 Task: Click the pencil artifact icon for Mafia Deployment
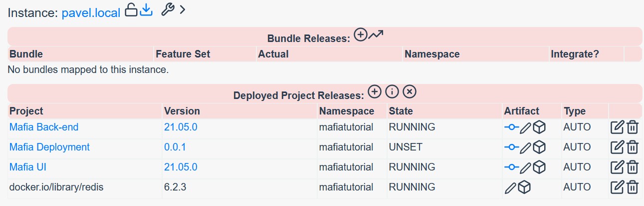pos(525,147)
